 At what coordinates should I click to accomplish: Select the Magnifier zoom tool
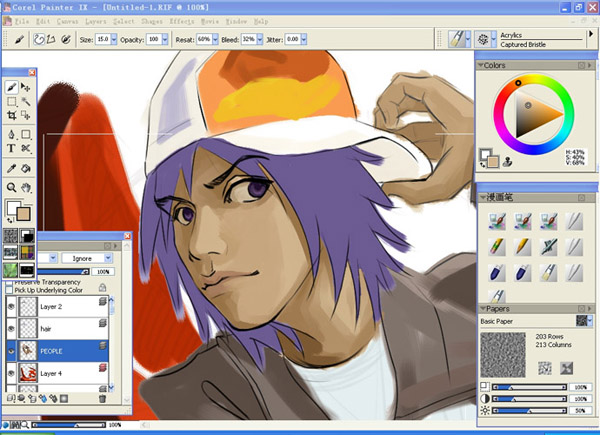11,187
